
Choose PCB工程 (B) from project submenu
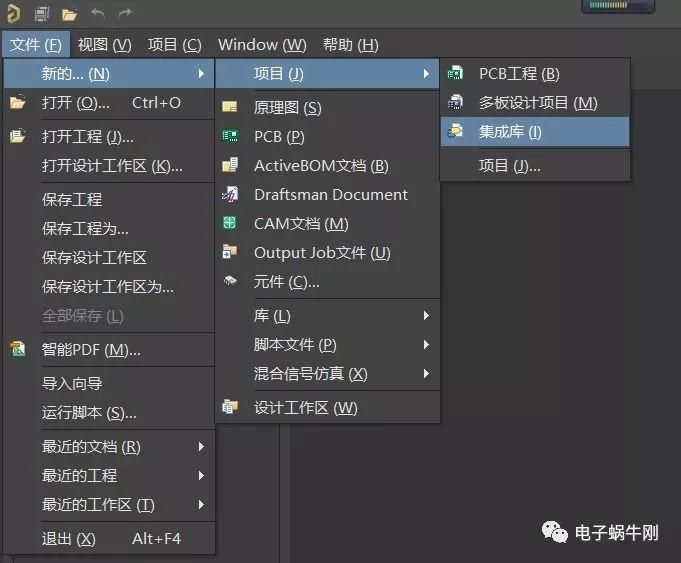pos(535,73)
